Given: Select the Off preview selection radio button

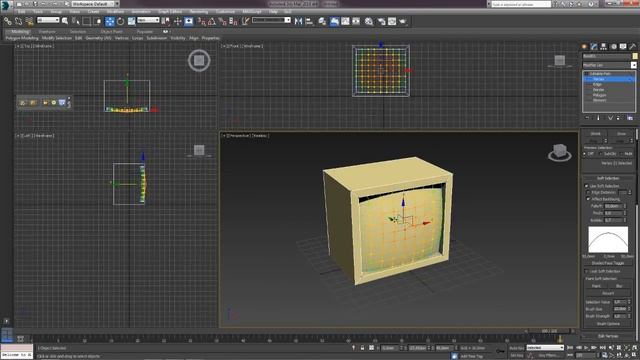Looking at the screenshot, I should (585, 153).
